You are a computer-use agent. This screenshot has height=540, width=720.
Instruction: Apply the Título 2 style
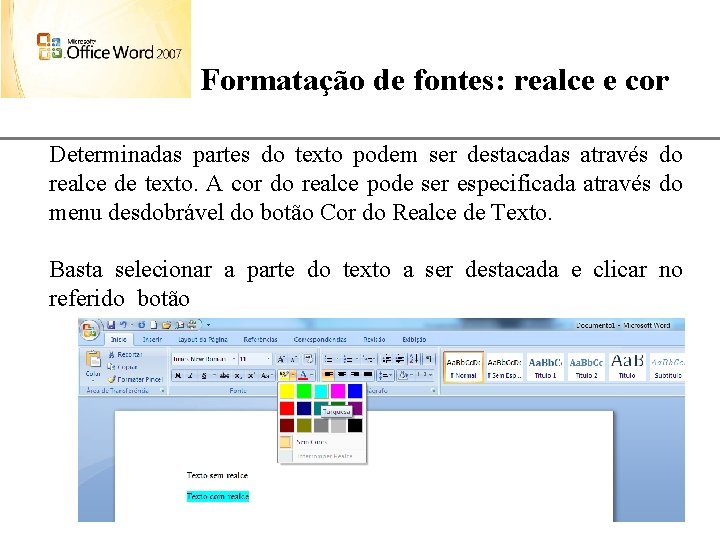586,368
